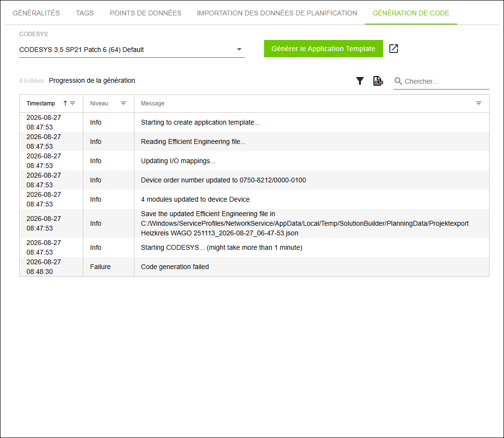
Task: Click the filter funnel icon
Action: pyautogui.click(x=360, y=81)
